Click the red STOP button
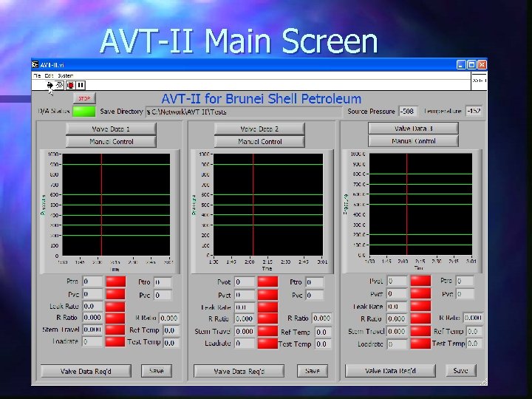532x399 pixels. pos(84,98)
